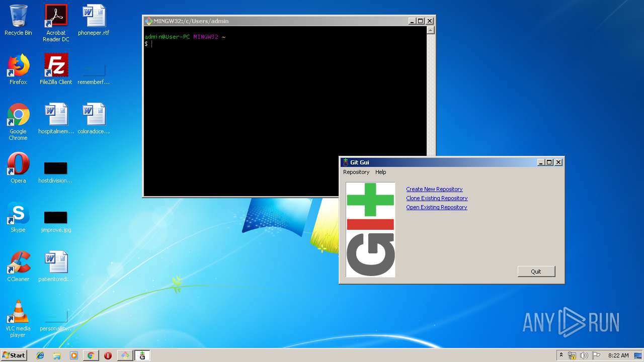Open Windows Explorer from the taskbar
Image resolution: width=644 pixels, height=362 pixels.
(x=57, y=355)
